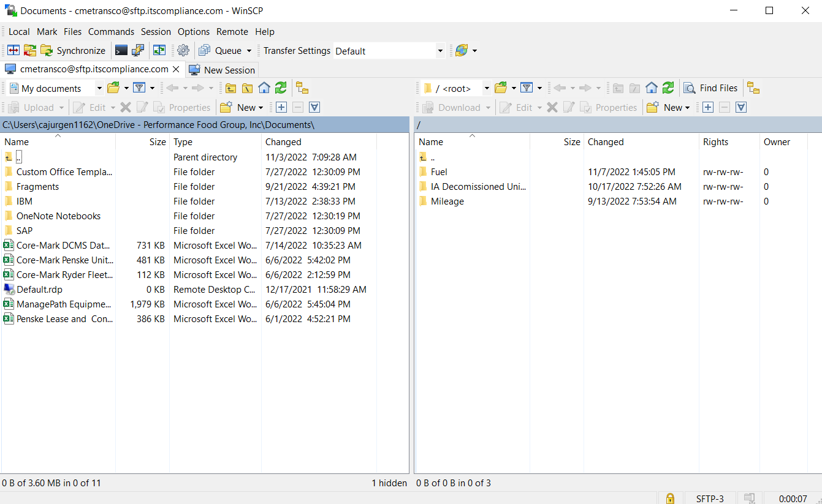Open the Session menu
822x504 pixels.
(x=156, y=32)
